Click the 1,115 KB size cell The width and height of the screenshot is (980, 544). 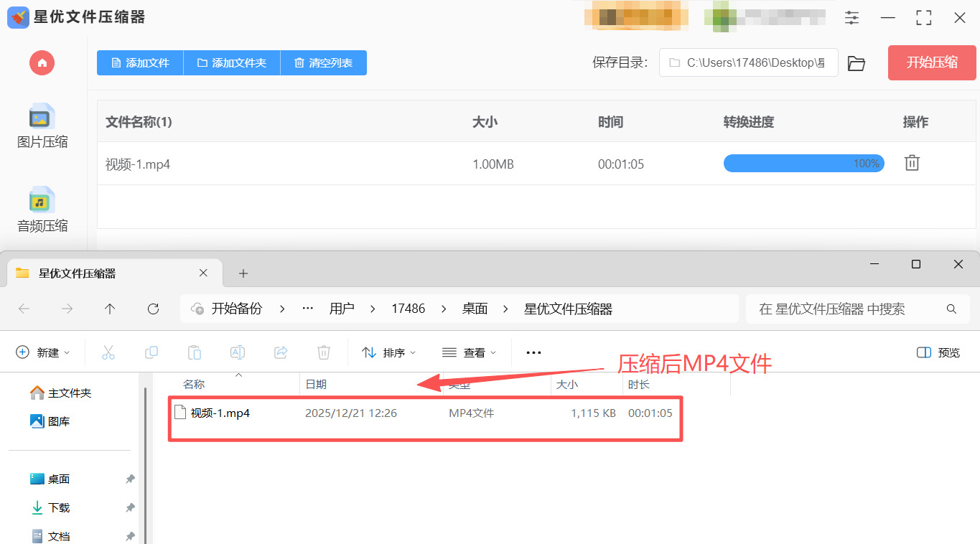[x=594, y=413]
